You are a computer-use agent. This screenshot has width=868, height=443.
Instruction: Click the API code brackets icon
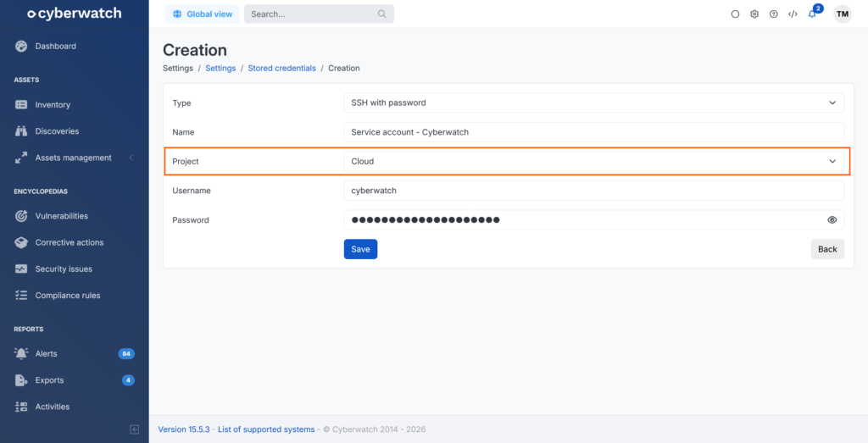(793, 14)
